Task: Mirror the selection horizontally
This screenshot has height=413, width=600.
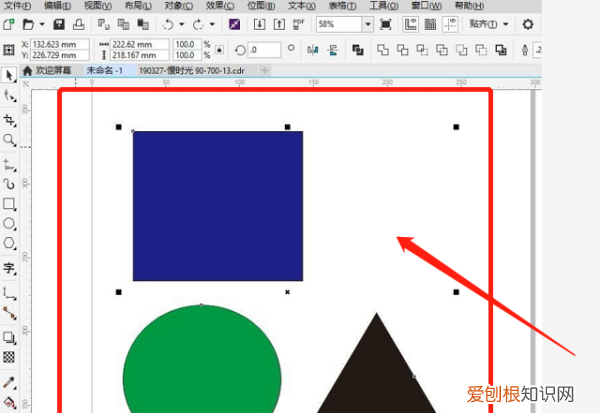Action: point(311,49)
